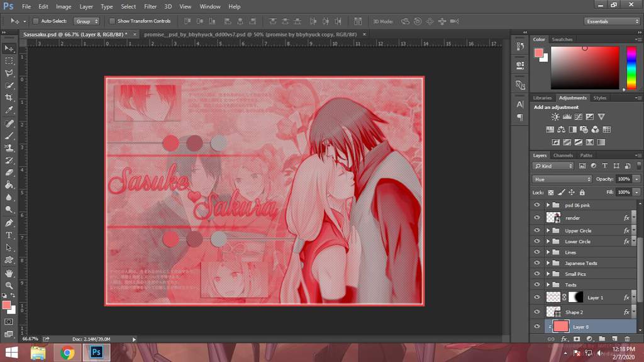Hide the Shape 2 layer
Screen dimensions: 644x362
(x=537, y=312)
